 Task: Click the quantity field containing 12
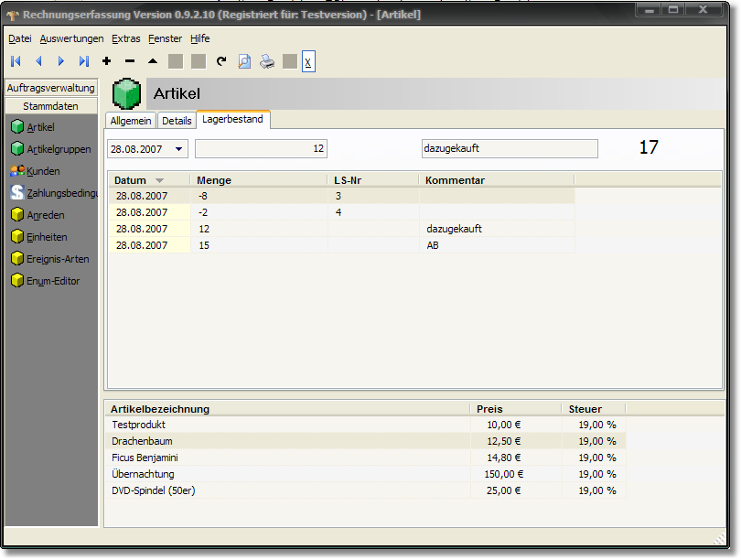[x=261, y=149]
